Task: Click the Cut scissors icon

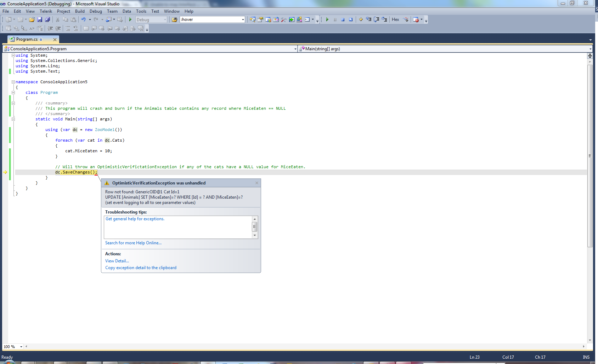Action: tap(57, 19)
